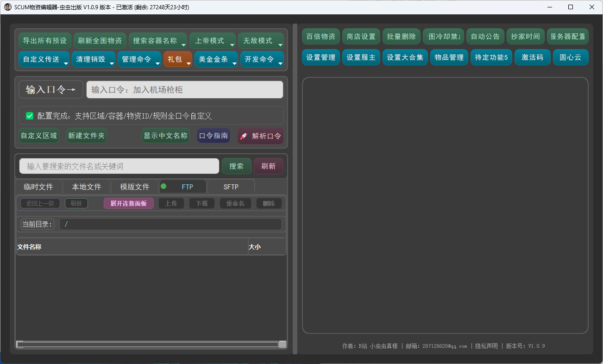Open 自动公告

(485, 37)
